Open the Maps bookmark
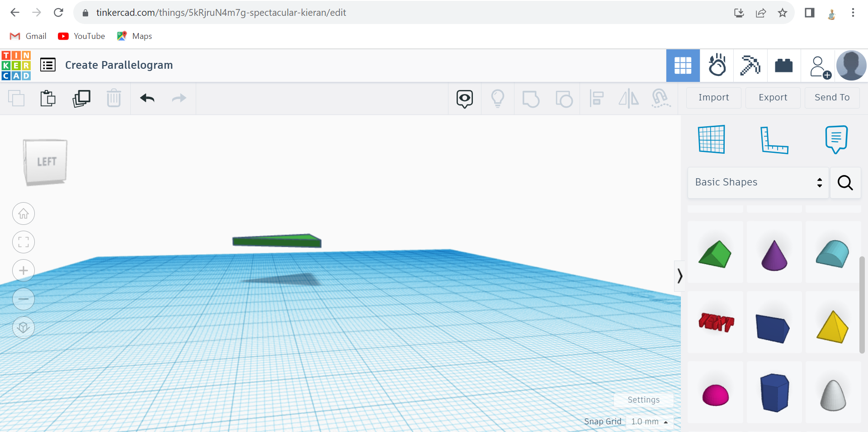This screenshot has height=432, width=868. point(134,36)
